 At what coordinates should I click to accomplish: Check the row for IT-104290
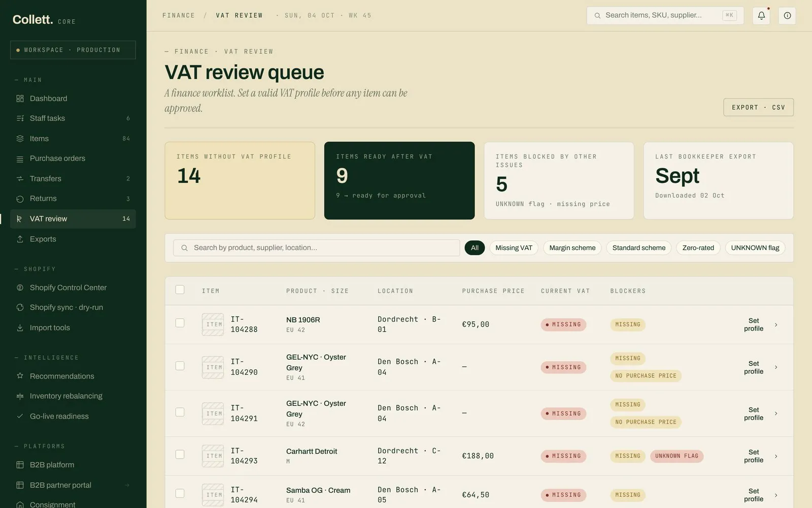coord(180,366)
